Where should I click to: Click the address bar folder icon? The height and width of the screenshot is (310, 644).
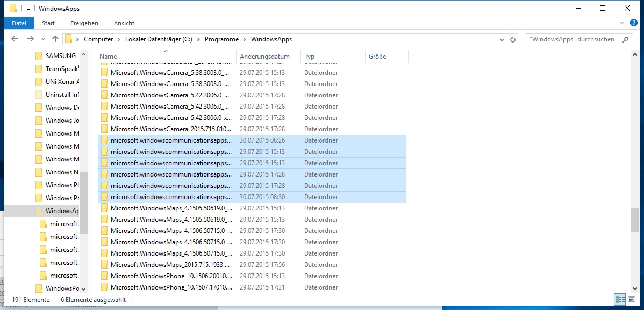69,39
